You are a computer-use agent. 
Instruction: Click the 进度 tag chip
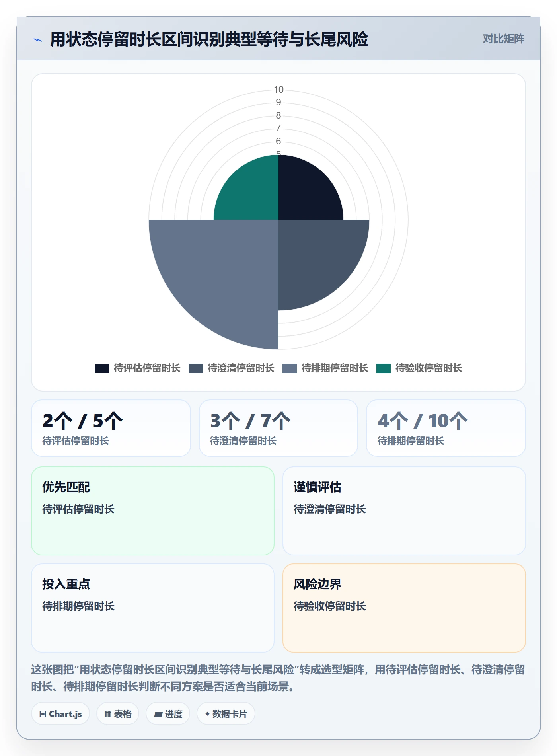click(x=168, y=714)
